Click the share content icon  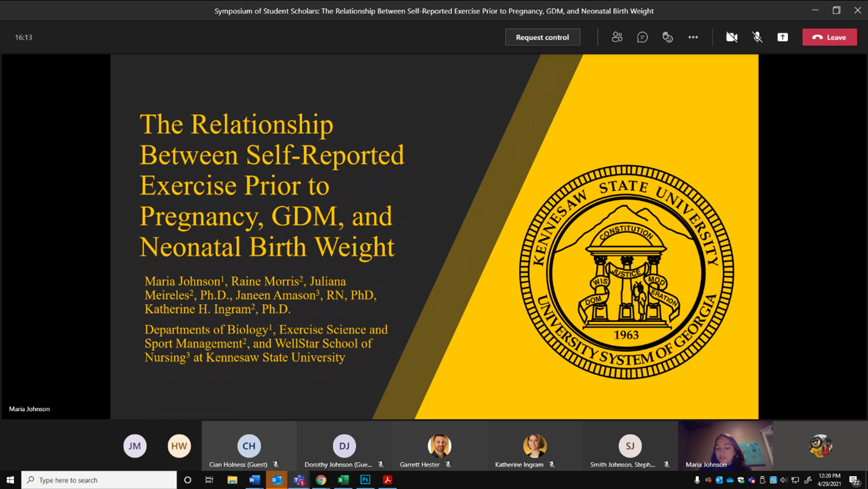(x=782, y=37)
